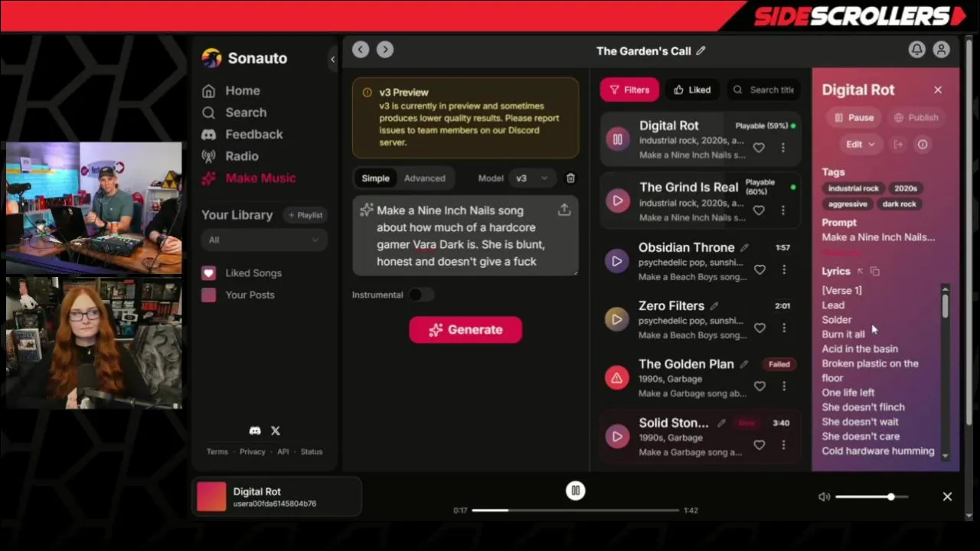Screen dimensions: 980x551
Task: Like the Solid Ston... heart
Action: (x=759, y=445)
